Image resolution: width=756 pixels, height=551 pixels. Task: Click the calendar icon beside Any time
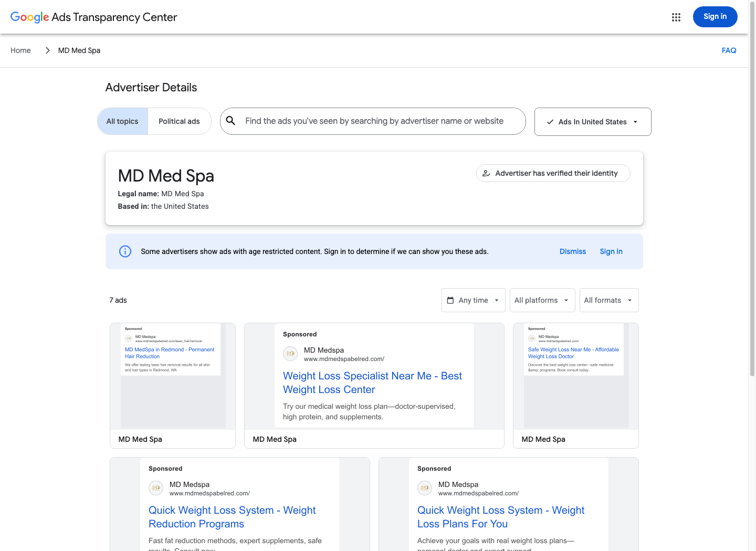coord(450,300)
